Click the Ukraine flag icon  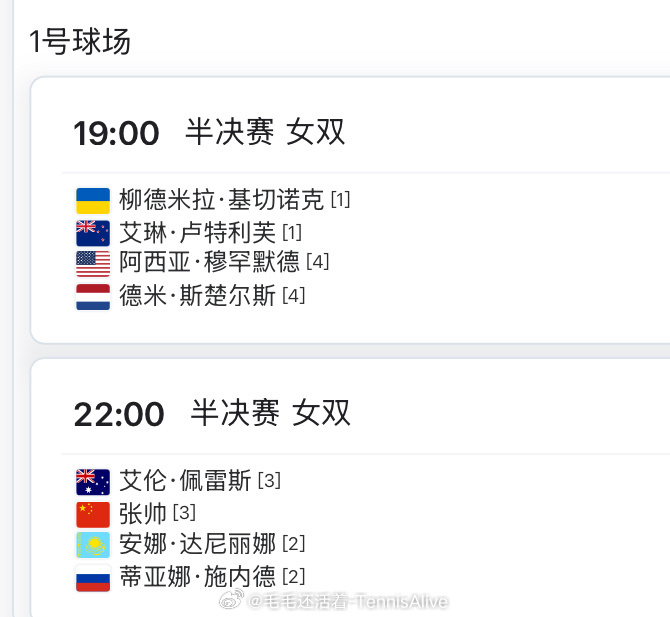pos(93,200)
